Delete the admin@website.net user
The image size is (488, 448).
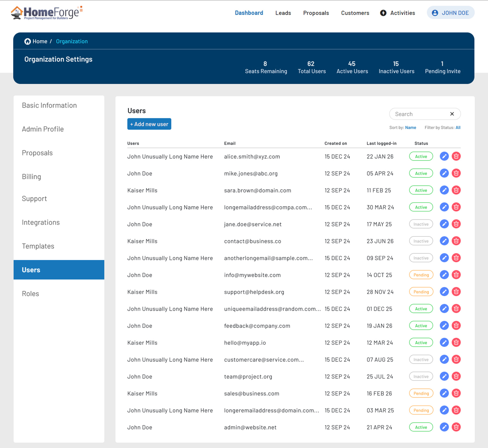pos(456,427)
